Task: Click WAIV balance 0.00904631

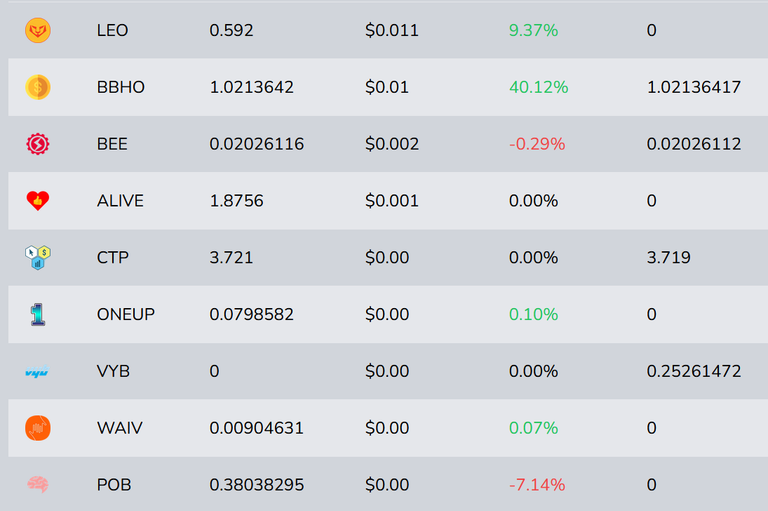Action: point(257,428)
